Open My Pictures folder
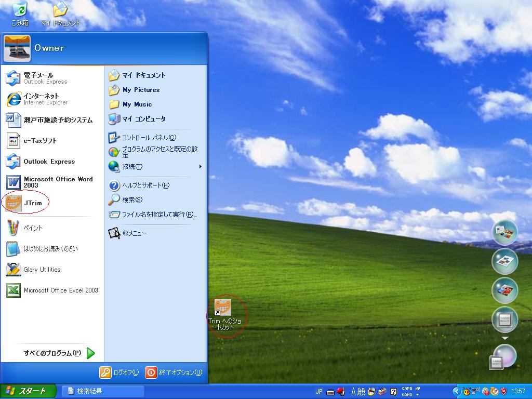The width and height of the screenshot is (532, 399). point(155,90)
